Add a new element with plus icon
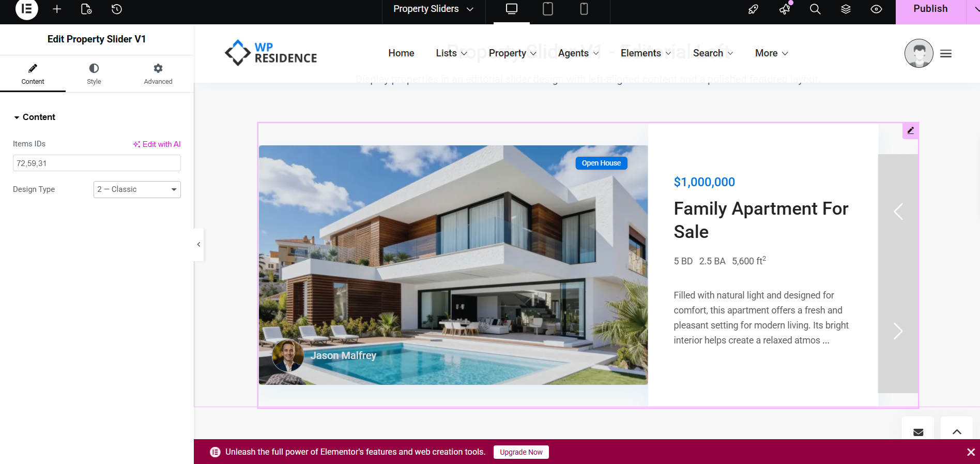This screenshot has height=464, width=980. 57,9
